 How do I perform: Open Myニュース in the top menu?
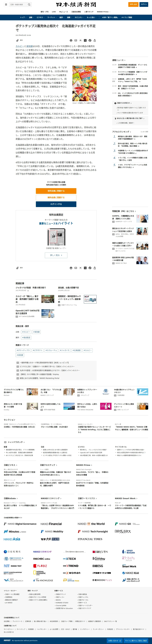pos(64,12)
